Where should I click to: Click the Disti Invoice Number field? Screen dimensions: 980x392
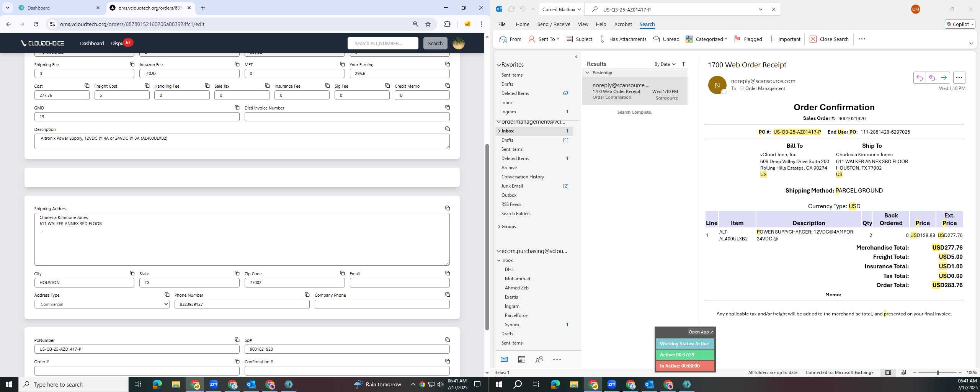point(347,117)
